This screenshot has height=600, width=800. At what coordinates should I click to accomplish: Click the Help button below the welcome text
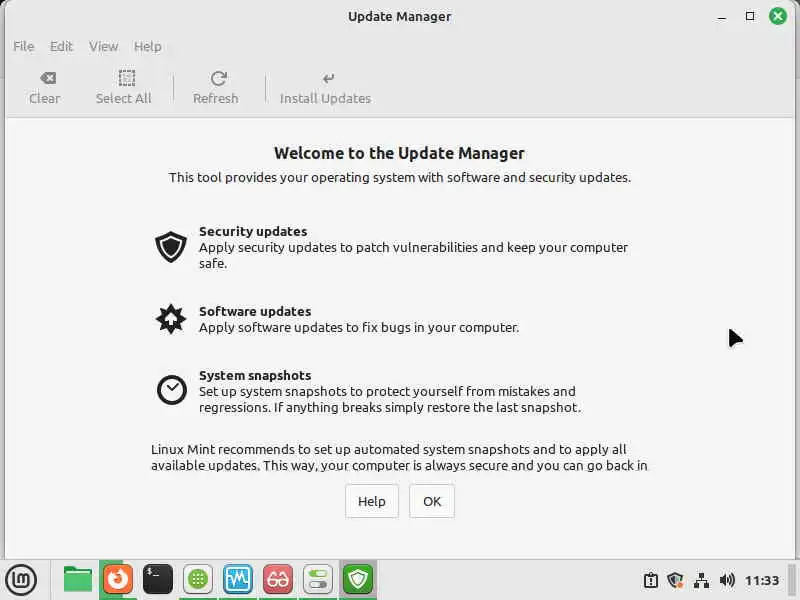click(371, 502)
